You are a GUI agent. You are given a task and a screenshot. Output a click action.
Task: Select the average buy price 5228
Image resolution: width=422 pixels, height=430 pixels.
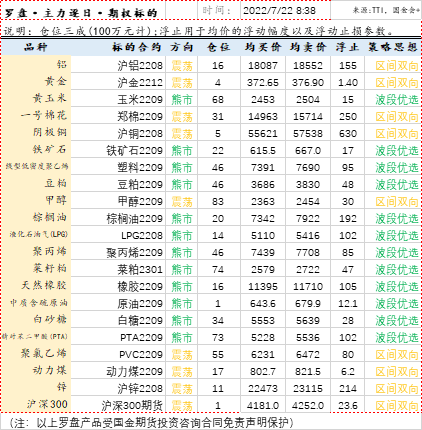click(x=263, y=338)
